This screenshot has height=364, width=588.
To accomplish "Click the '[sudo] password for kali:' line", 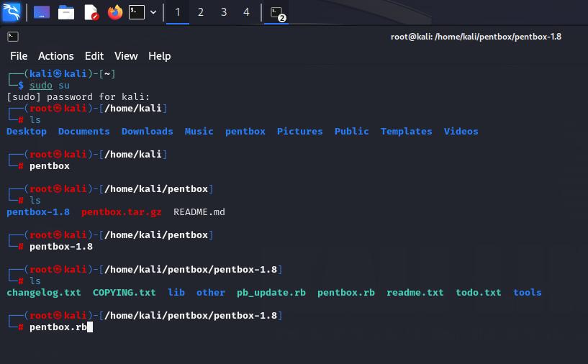I will 78,96.
